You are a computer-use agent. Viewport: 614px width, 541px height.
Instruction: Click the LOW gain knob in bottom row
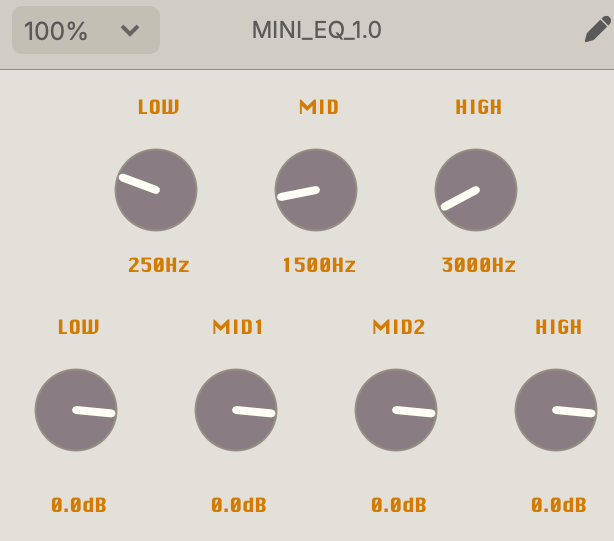(76, 410)
